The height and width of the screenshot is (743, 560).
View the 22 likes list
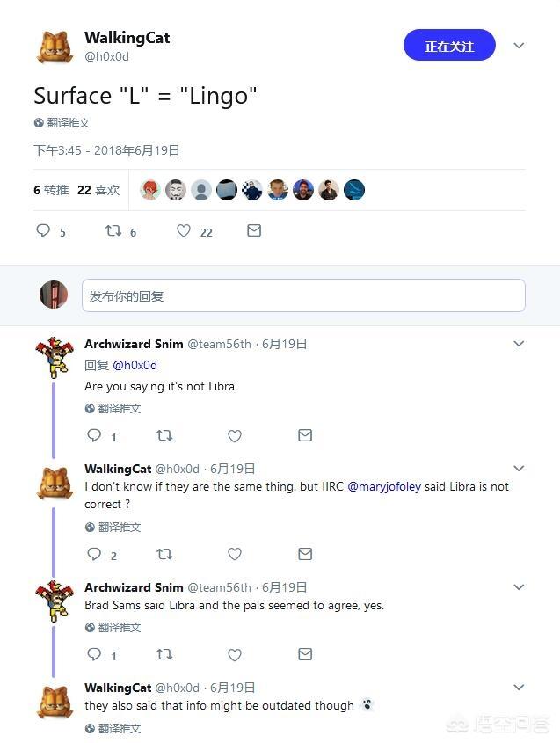point(98,190)
